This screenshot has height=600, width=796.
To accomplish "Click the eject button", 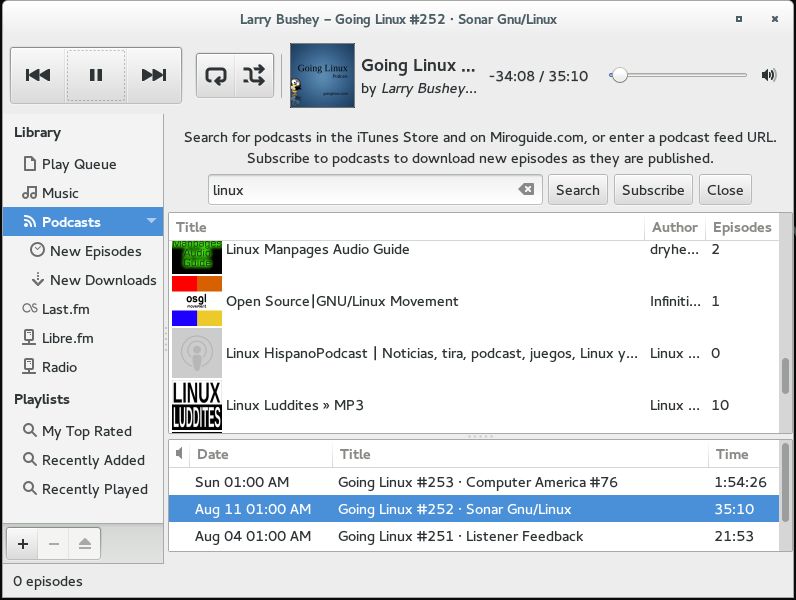I will pos(85,544).
